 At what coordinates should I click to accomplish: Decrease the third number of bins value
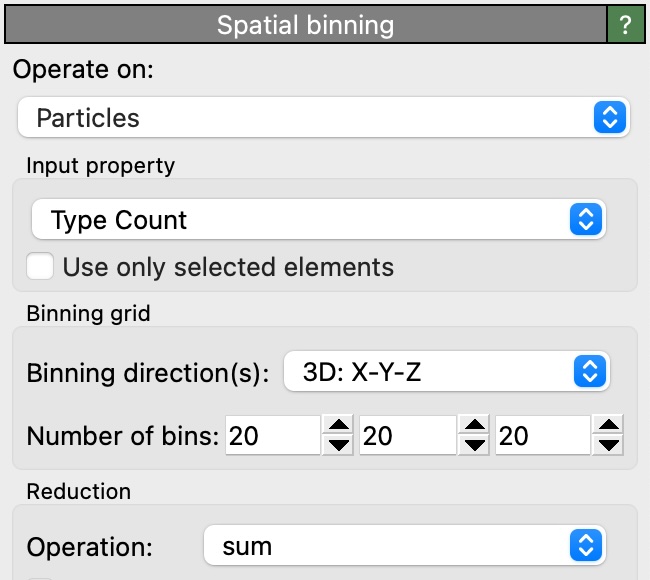[x=608, y=445]
